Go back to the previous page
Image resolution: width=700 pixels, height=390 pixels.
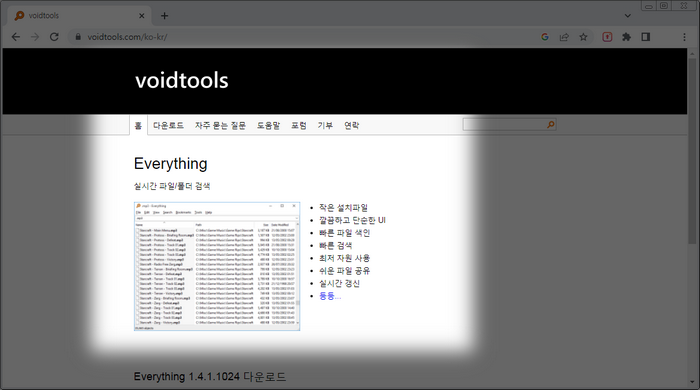16,37
